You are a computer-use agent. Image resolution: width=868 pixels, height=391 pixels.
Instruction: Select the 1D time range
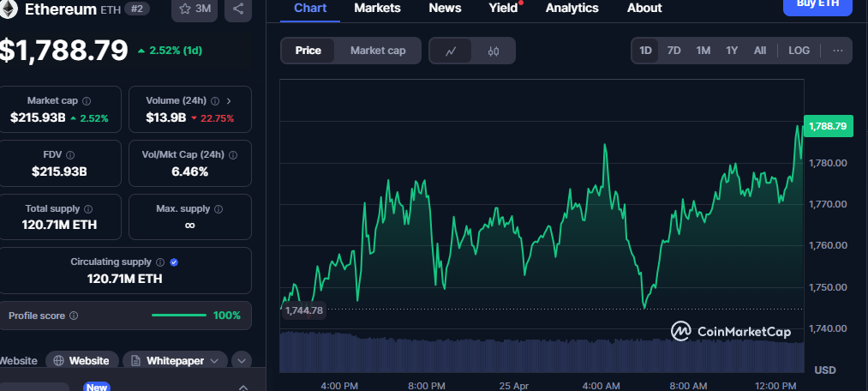pos(645,51)
